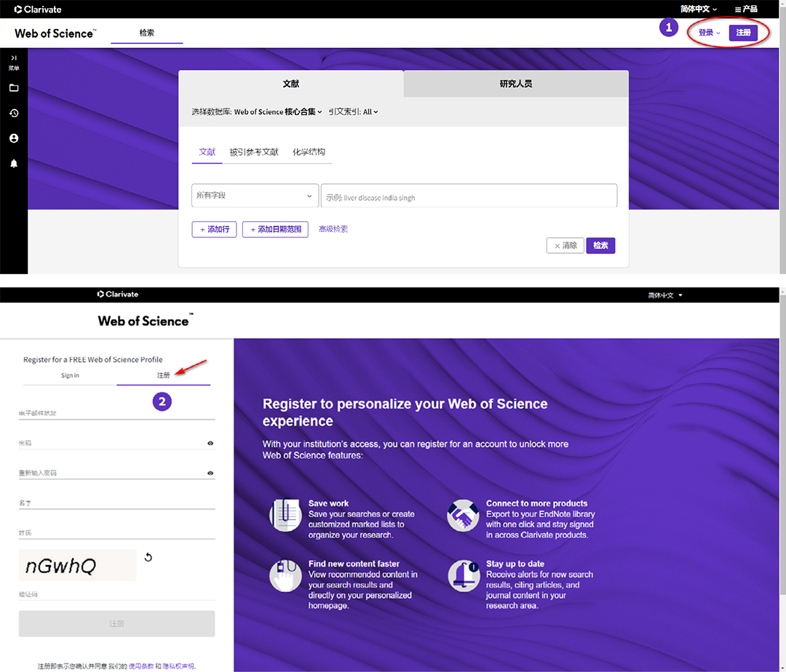Toggle password visibility eye icon
Viewport: 786px width, 672px height.
210,443
